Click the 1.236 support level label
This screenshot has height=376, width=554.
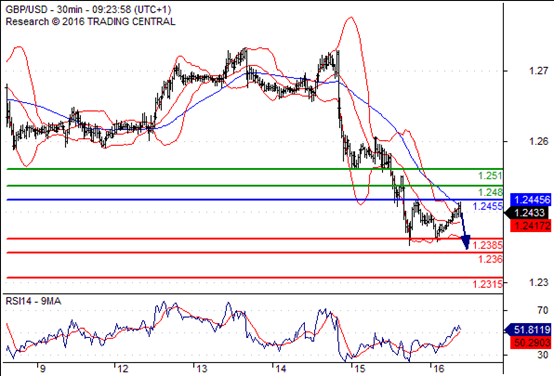(490, 259)
